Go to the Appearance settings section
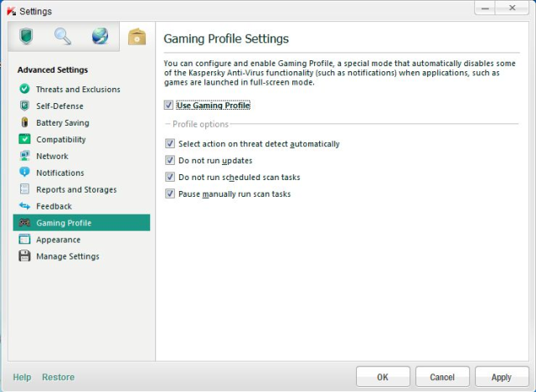 [58, 240]
